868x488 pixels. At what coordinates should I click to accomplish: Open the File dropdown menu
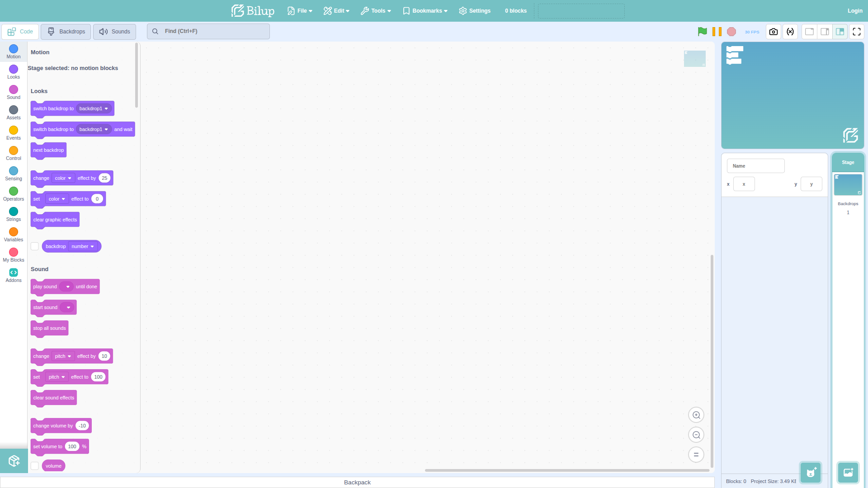(300, 11)
